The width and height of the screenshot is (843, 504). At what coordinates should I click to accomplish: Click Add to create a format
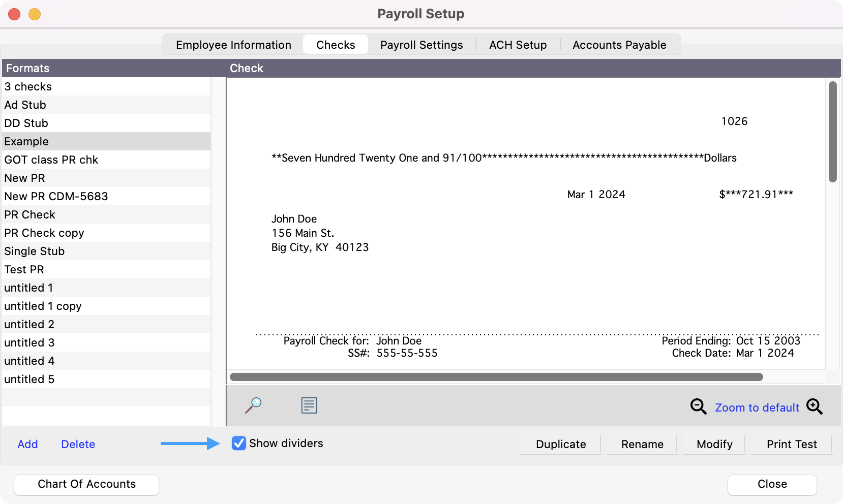pos(27,444)
